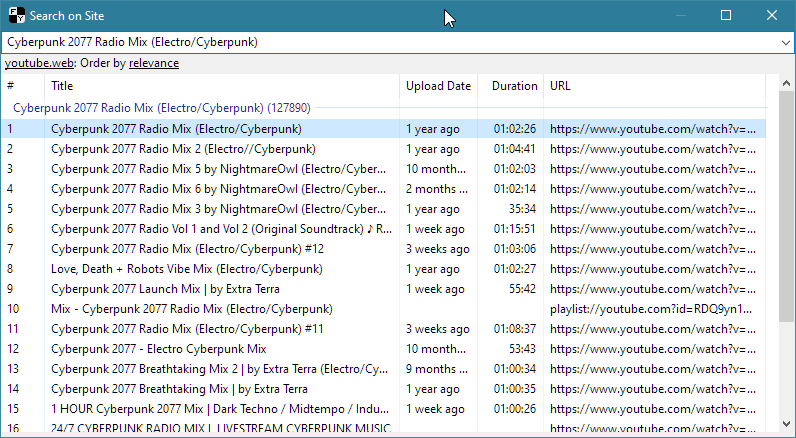This screenshot has width=796, height=438.
Task: Click the app icon in title bar
Action: pyautogui.click(x=16, y=16)
